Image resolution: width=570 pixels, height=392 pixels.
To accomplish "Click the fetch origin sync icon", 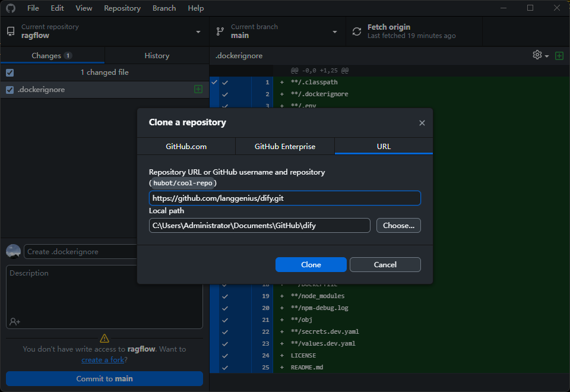I will pos(357,31).
